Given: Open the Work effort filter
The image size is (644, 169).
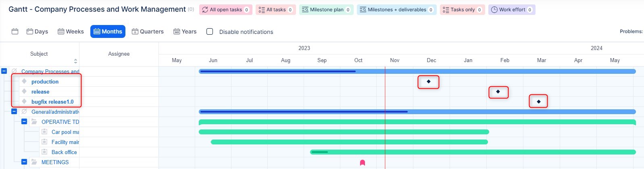Looking at the screenshot, I should pos(511,10).
